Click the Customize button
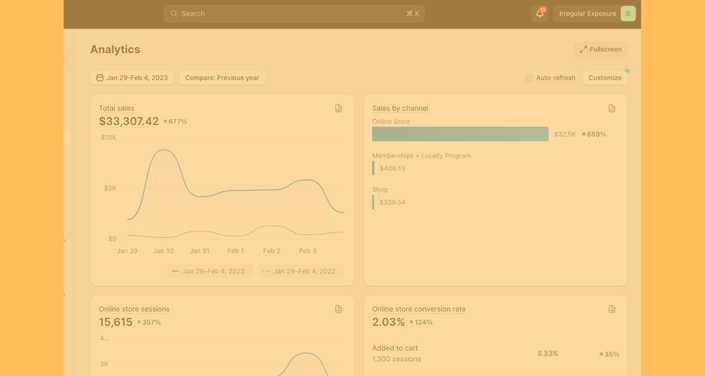Viewport: 705px width, 376px height. [x=605, y=78]
